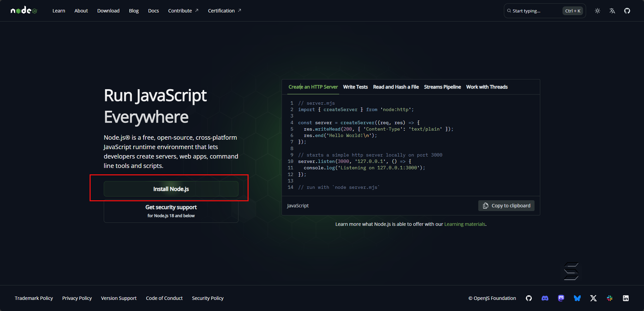The image size is (644, 311).
Task: Select the Create an HTTP Server tab
Action: pyautogui.click(x=313, y=87)
